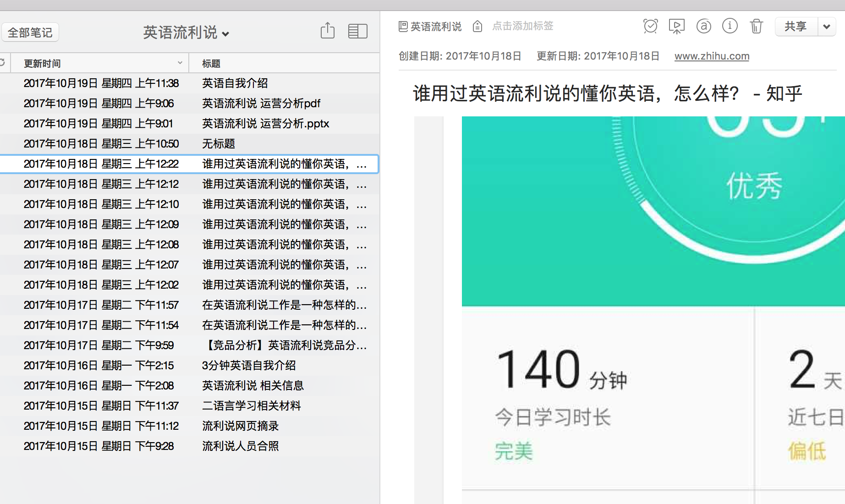
Task: Click the 共享 share button
Action: [x=796, y=26]
